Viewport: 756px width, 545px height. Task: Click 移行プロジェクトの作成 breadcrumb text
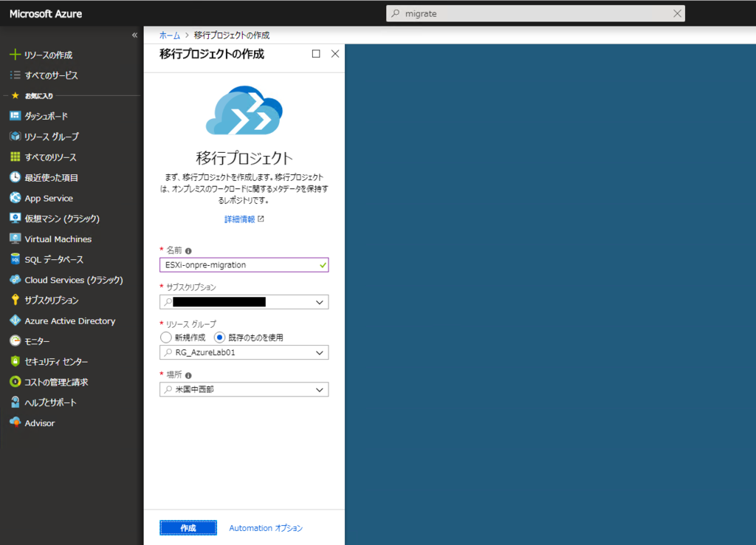[232, 35]
